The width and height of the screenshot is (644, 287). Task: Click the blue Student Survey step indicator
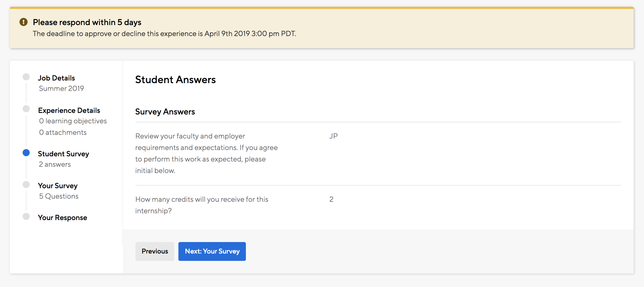click(x=26, y=153)
